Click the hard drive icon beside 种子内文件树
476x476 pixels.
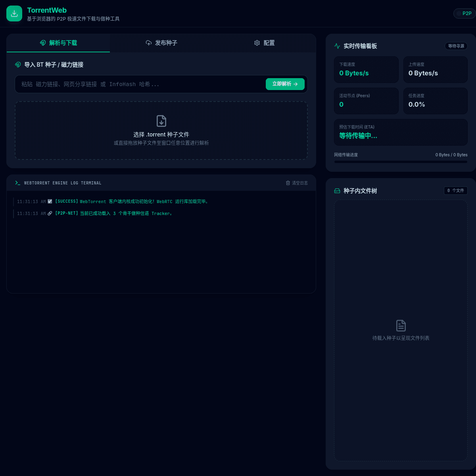337,191
